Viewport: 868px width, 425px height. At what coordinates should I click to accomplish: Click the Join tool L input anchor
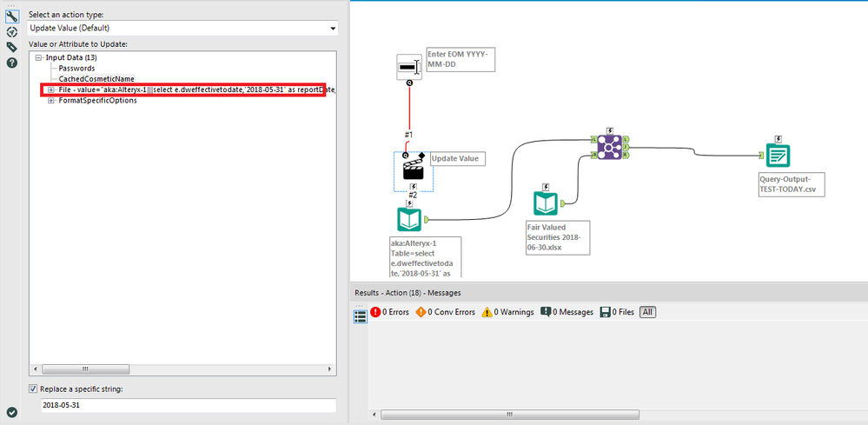point(593,139)
